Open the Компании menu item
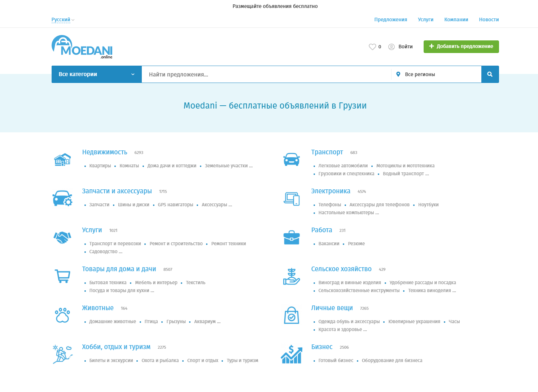The height and width of the screenshot is (392, 538). point(456,20)
